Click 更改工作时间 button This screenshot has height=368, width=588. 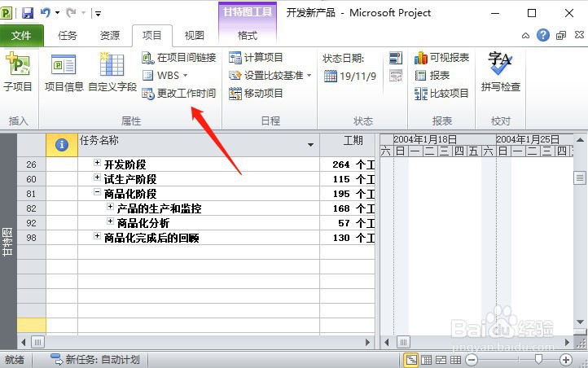(179, 94)
